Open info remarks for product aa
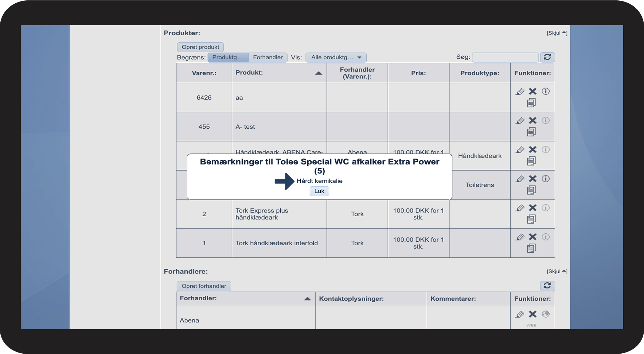The image size is (644, 354). pyautogui.click(x=545, y=92)
